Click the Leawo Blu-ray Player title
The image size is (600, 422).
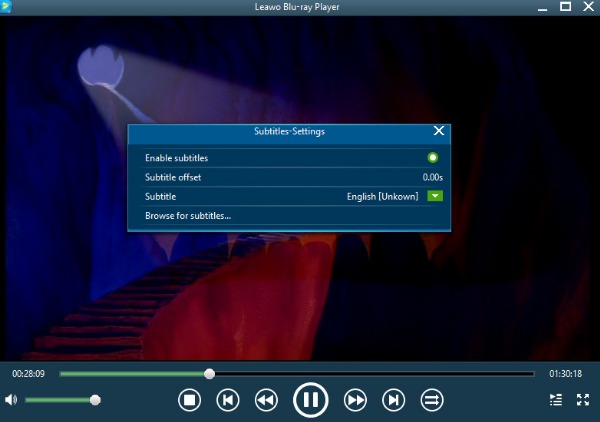(297, 7)
